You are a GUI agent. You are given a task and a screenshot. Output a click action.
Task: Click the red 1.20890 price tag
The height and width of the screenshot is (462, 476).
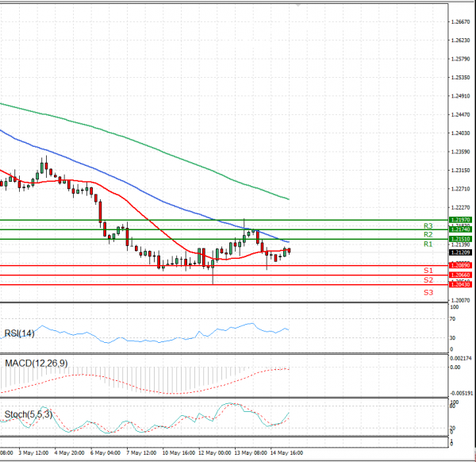(460, 265)
